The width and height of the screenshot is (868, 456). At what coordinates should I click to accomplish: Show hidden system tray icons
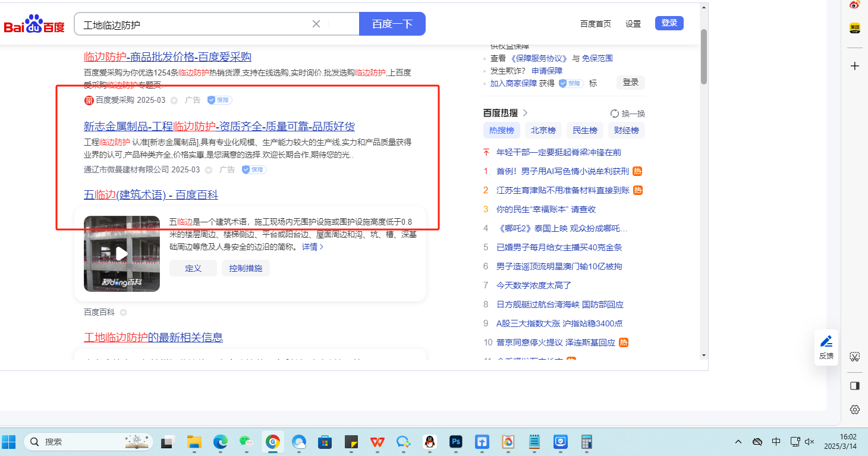(738, 442)
